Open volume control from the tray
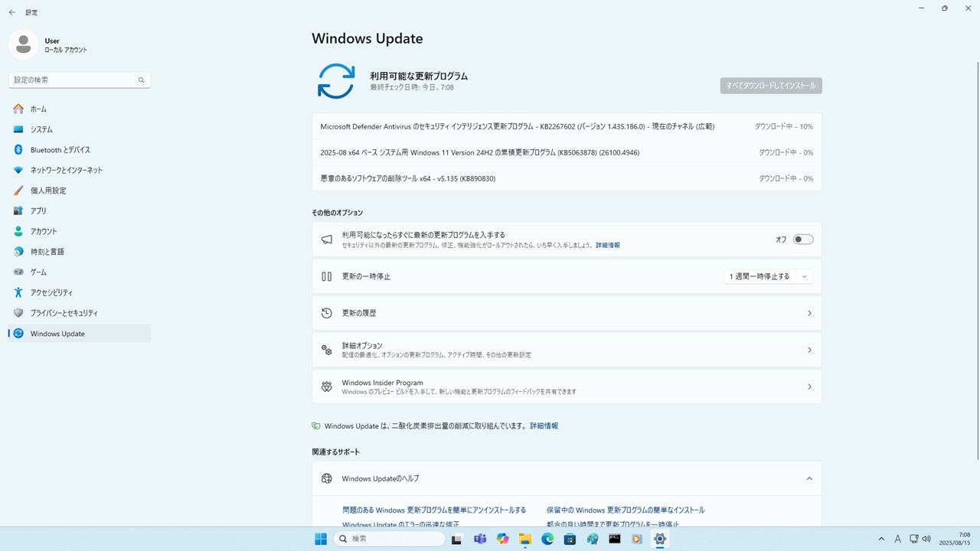Screen dimensions: 980x551 (926, 539)
